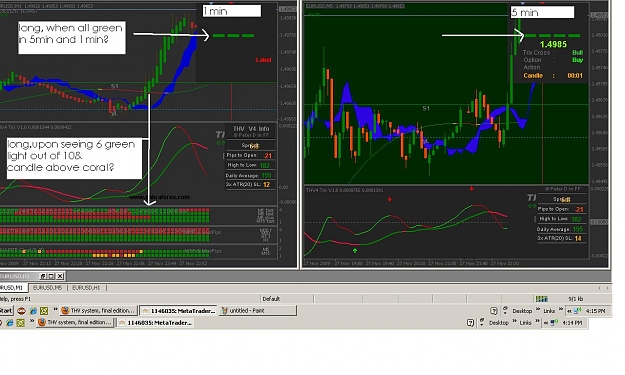Switch to the EURUSD,M1 chart tab
Image resolution: width=625 pixels, height=375 pixels.
pos(13,287)
